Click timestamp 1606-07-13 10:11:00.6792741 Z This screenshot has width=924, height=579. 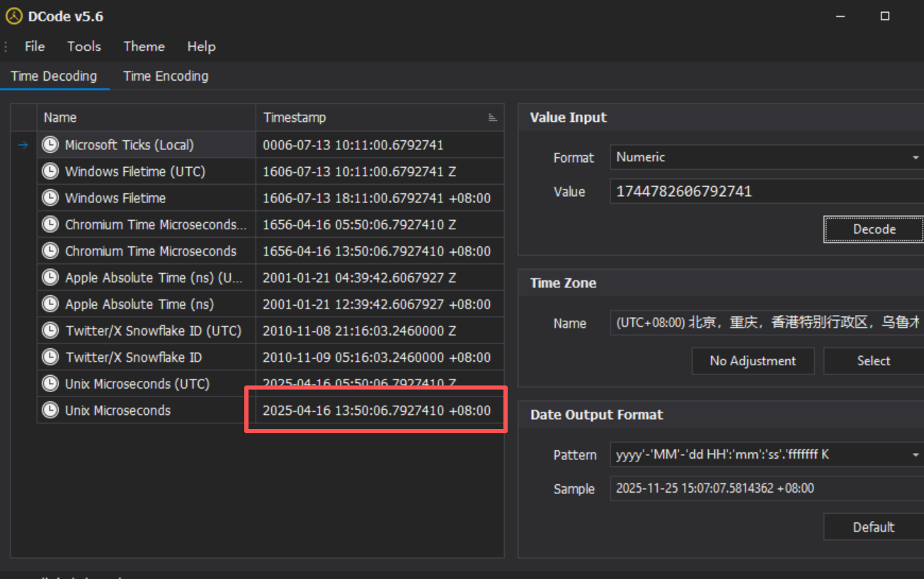[x=360, y=172]
